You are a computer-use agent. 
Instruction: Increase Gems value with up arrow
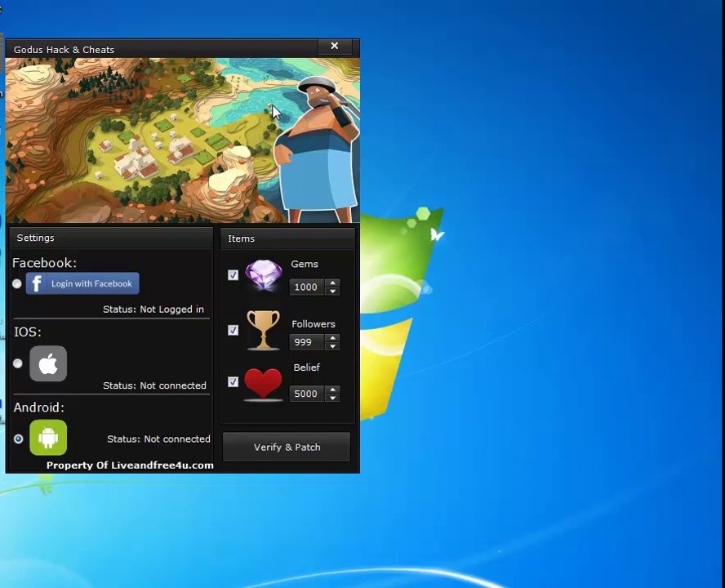point(333,283)
